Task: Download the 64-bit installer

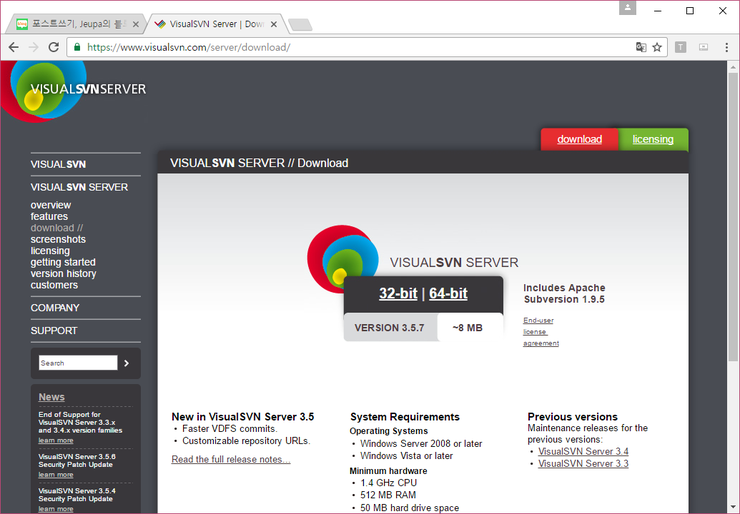Action: pos(448,294)
